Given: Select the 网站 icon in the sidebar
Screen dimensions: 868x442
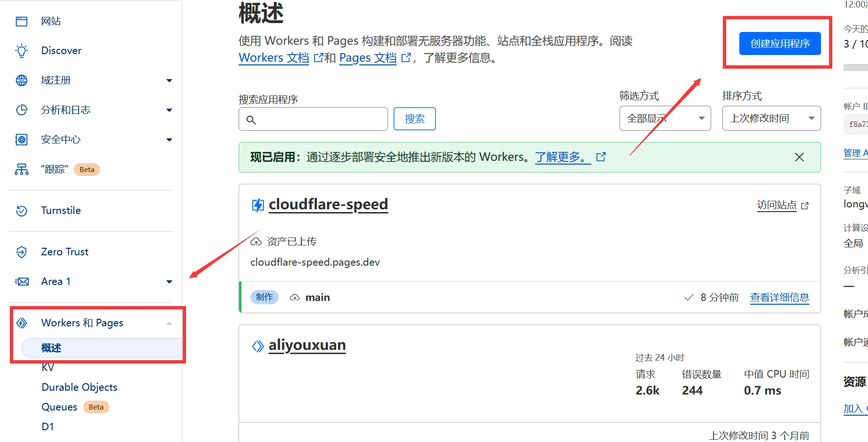Looking at the screenshot, I should 21,21.
